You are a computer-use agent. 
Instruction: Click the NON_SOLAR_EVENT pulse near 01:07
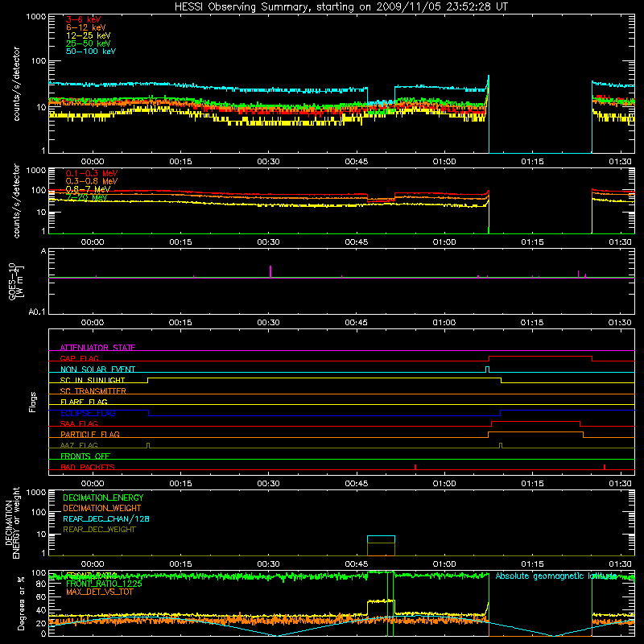[487, 369]
